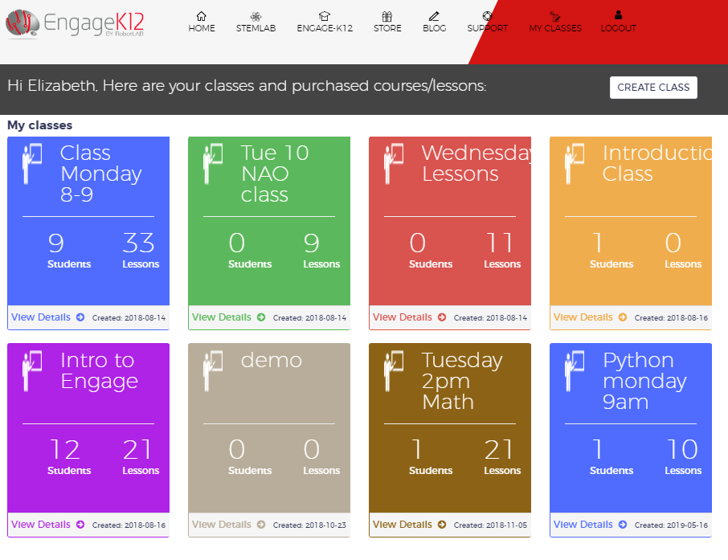728x560 pixels.
Task: View Details of Intro to Engage class
Action: click(47, 525)
